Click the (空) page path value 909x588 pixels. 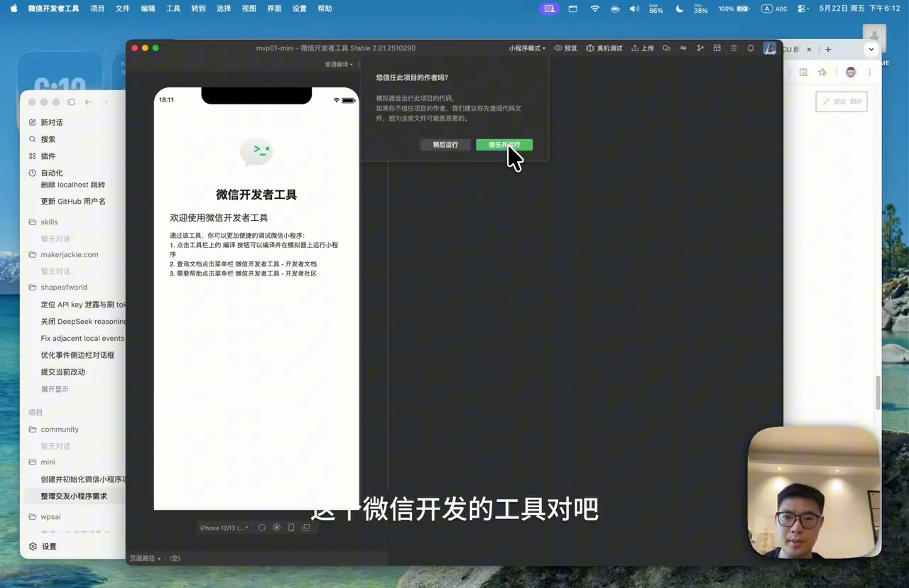tap(175, 559)
